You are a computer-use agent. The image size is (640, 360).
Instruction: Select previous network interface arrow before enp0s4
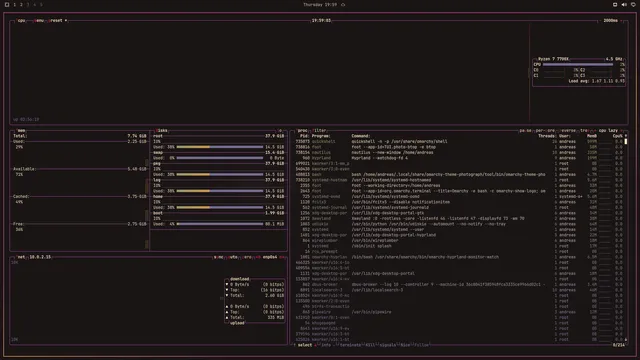coord(258,257)
